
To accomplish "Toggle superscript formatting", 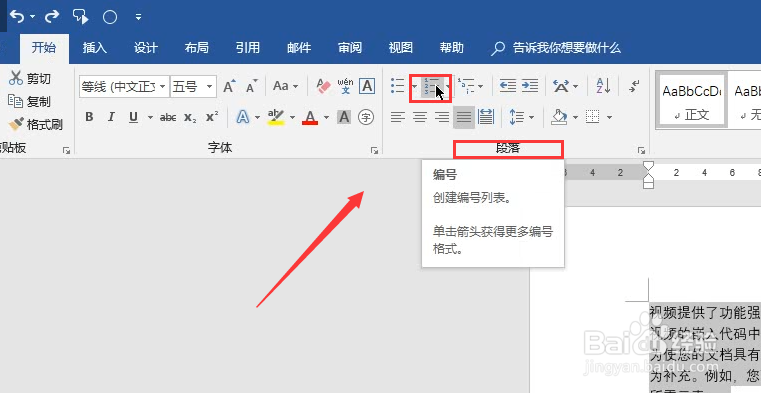I will 212,117.
